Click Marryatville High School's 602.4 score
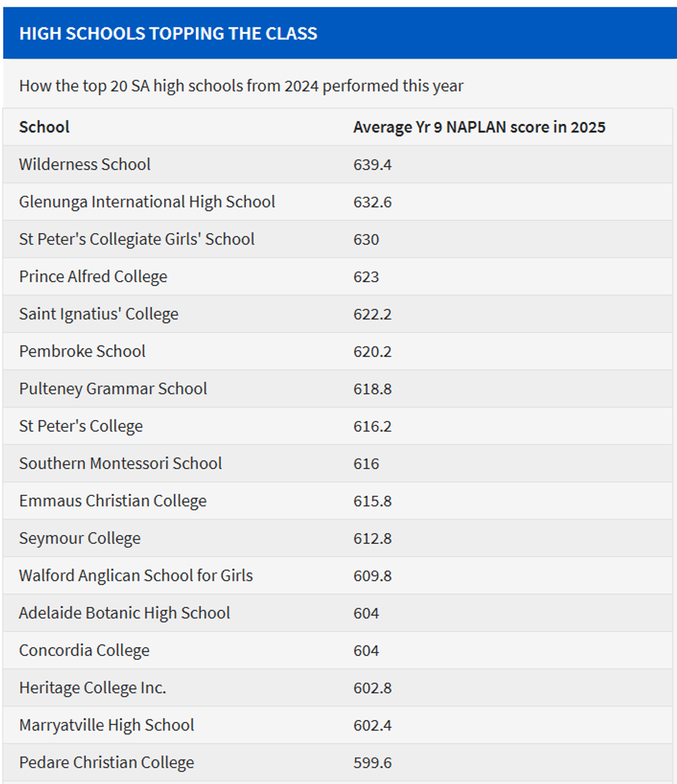 pyautogui.click(x=372, y=725)
